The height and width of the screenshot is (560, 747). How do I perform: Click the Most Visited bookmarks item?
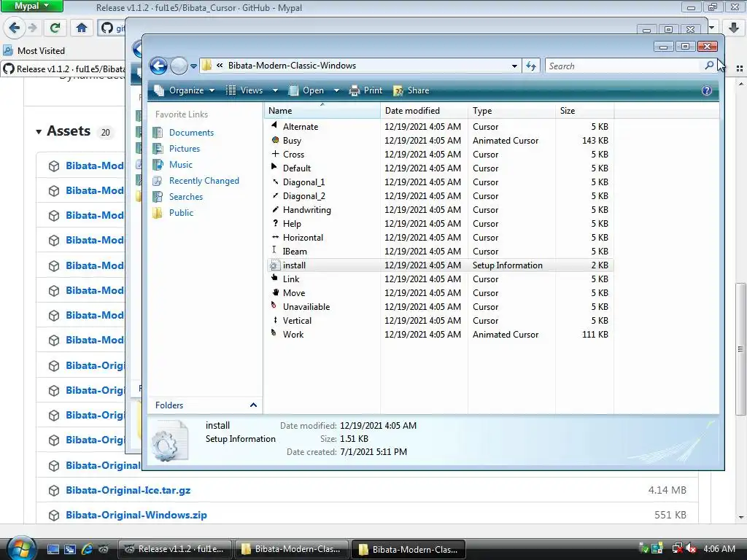34,50
